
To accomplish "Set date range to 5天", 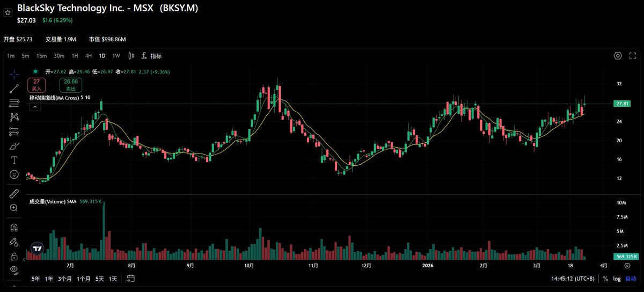I will click(x=100, y=279).
